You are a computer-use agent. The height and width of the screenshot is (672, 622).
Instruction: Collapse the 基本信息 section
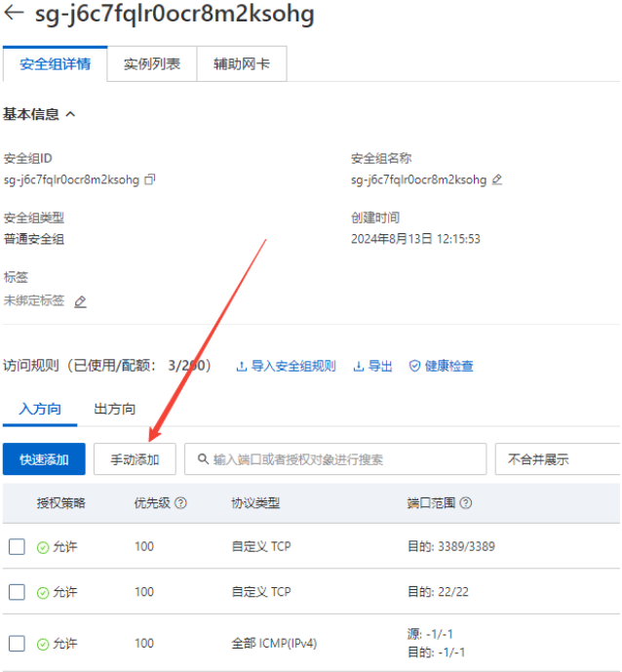[70, 114]
